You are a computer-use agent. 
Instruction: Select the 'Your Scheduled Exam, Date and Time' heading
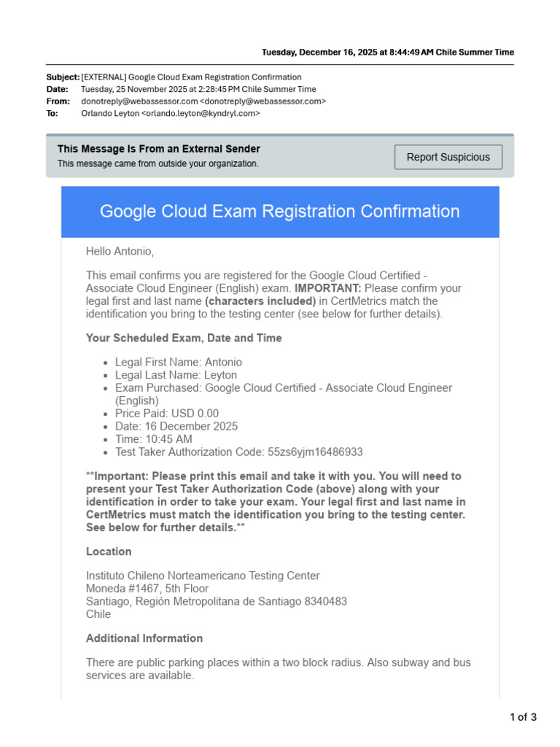[184, 338]
